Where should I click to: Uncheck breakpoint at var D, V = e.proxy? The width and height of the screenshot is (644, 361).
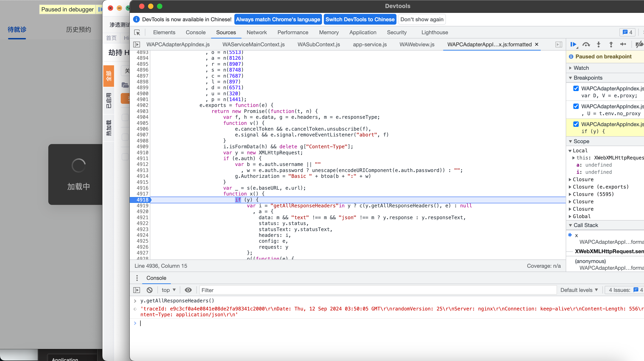click(x=576, y=88)
